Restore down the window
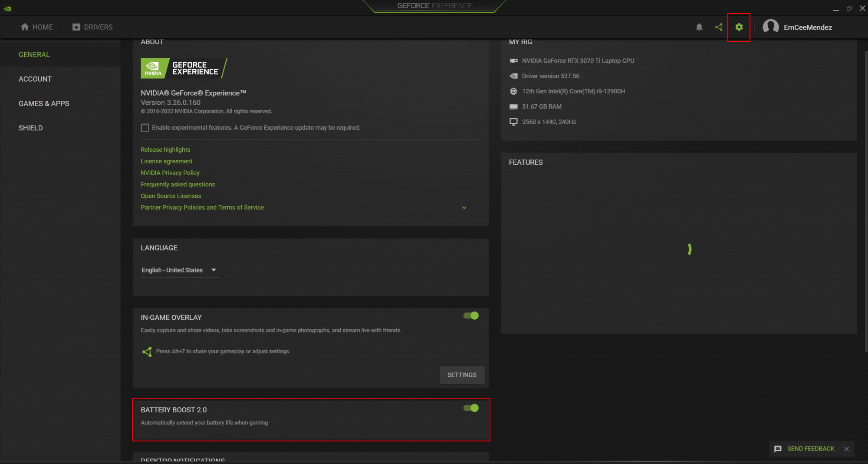The height and width of the screenshot is (464, 868). (x=849, y=8)
